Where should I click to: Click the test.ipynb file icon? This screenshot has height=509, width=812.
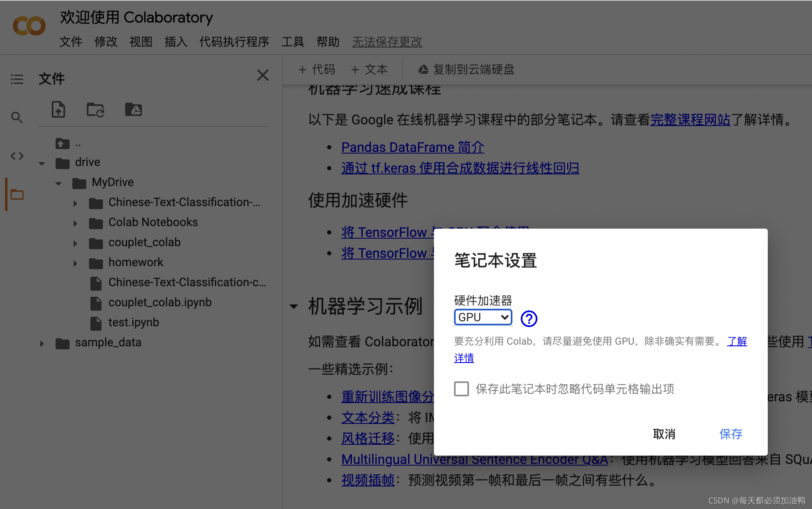point(96,323)
